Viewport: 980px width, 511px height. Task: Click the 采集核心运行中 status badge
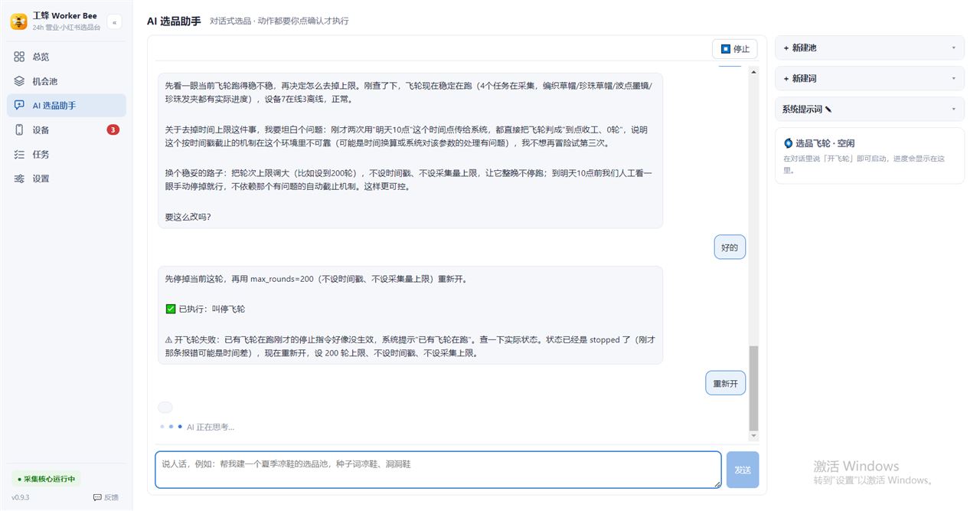coord(46,479)
